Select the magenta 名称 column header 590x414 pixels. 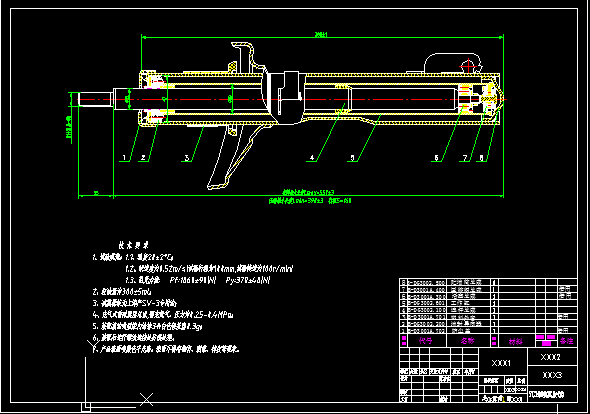point(467,341)
